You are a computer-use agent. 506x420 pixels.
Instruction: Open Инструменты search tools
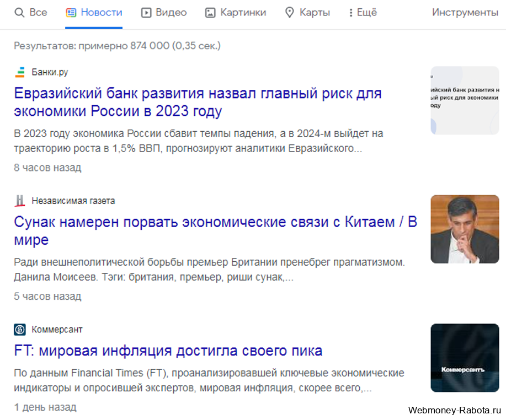click(x=465, y=13)
